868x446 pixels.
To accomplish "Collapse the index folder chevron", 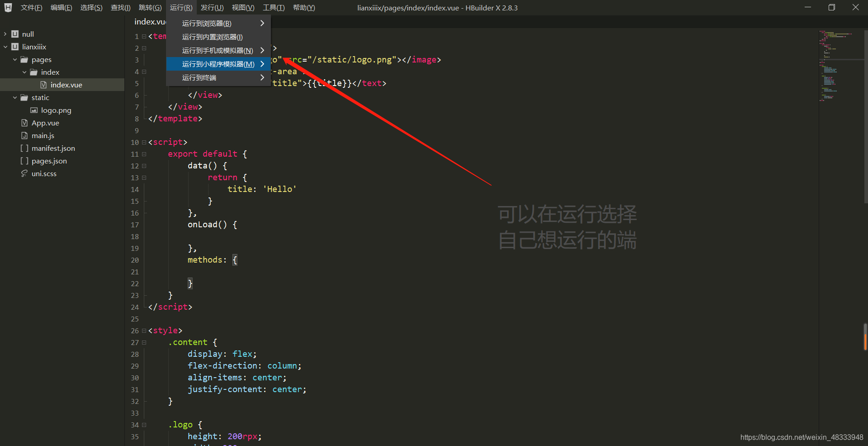I will point(24,72).
